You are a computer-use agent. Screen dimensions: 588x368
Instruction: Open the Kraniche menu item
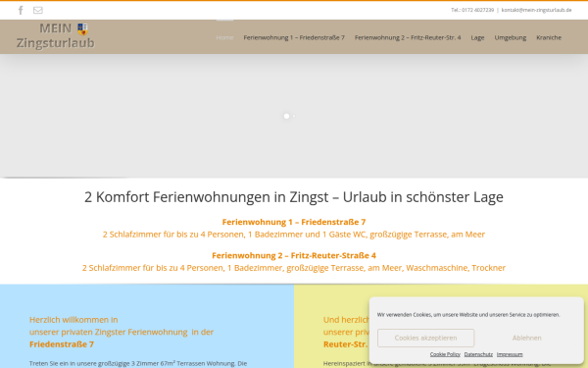coord(549,37)
